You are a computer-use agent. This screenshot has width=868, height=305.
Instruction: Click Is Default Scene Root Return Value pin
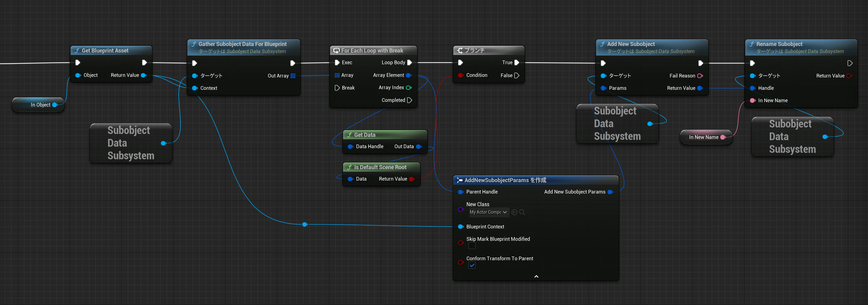click(411, 179)
